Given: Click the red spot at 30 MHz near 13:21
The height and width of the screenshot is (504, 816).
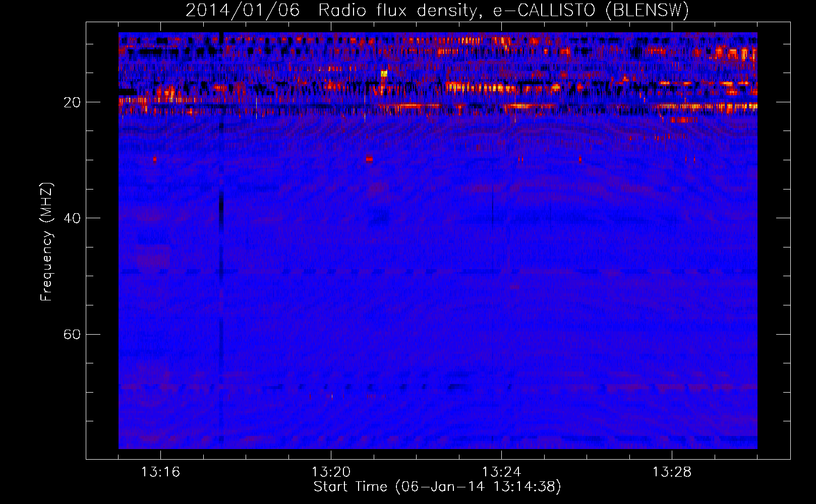Looking at the screenshot, I should pyautogui.click(x=369, y=159).
